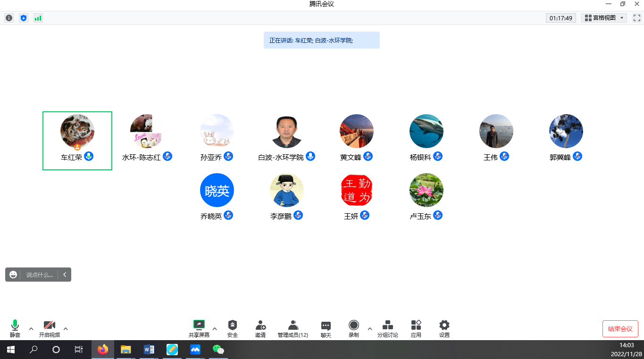644x359 pixels.
Task: Open Breakout Rooms (分组讨论)
Action: point(387,328)
